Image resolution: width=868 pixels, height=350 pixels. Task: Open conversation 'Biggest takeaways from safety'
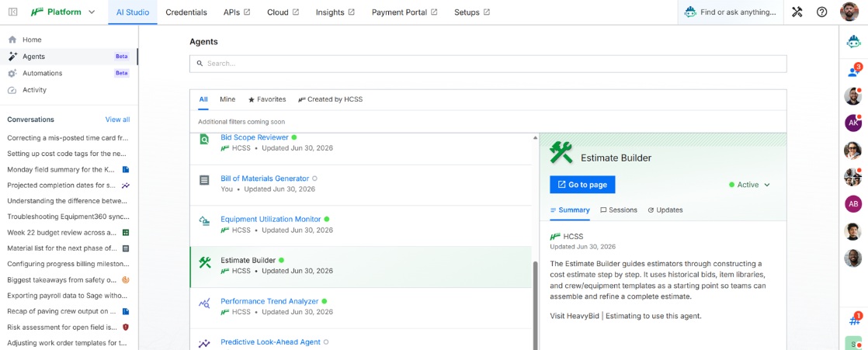tap(68, 280)
